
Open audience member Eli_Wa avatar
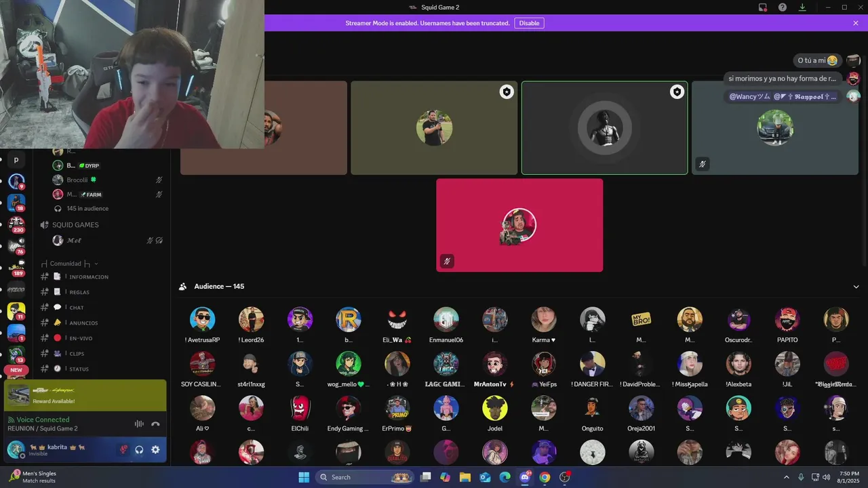click(397, 319)
